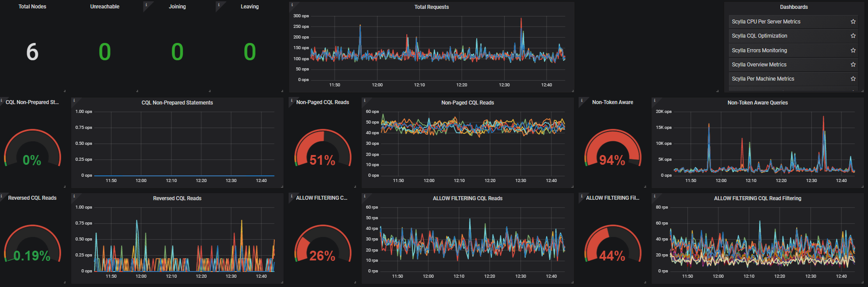Star the Scylla CQL Optimization dashboard
The height and width of the screenshot is (287, 868).
[x=853, y=36]
